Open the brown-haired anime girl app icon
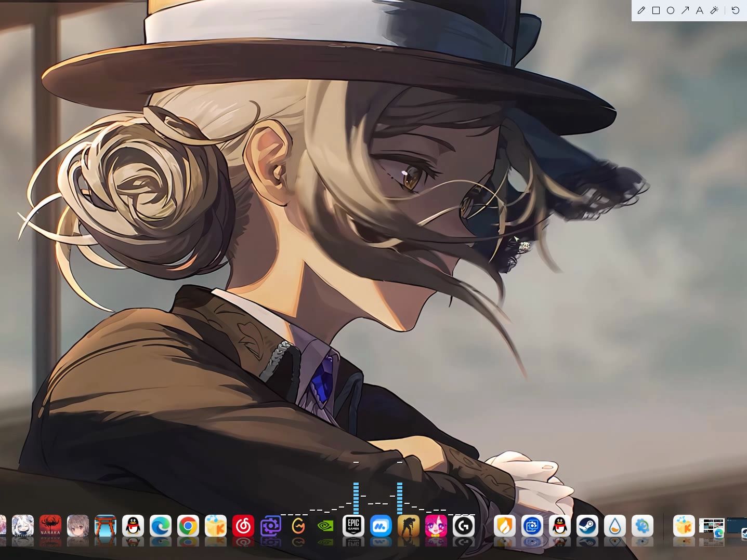This screenshot has height=560, width=747. pyautogui.click(x=78, y=526)
